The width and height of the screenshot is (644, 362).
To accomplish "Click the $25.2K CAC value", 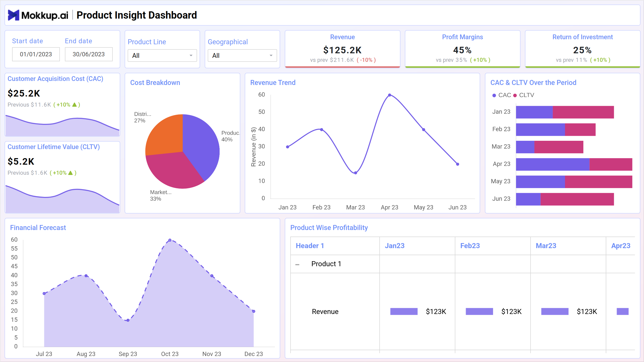I will pyautogui.click(x=24, y=93).
